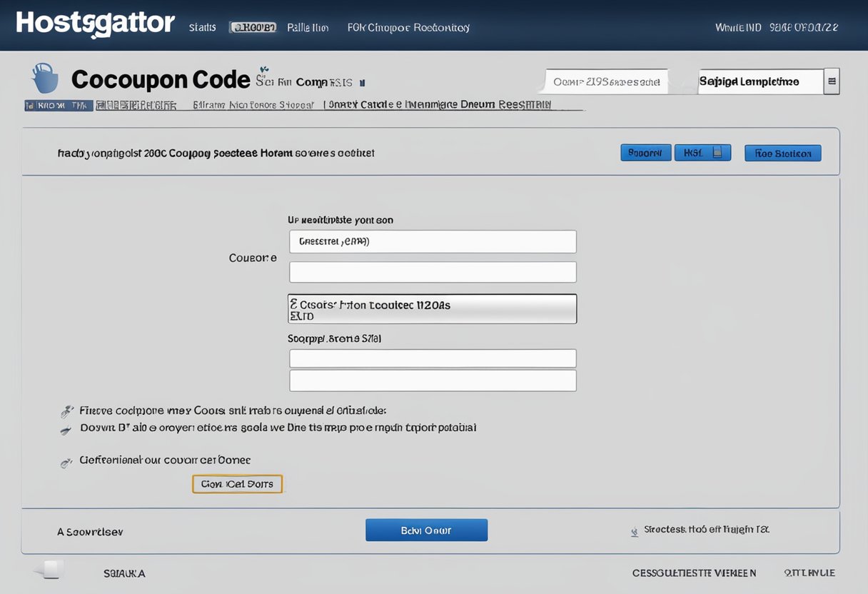Expand the highlighted coupon selection box
Screen dimensions: 868x594
[x=432, y=309]
